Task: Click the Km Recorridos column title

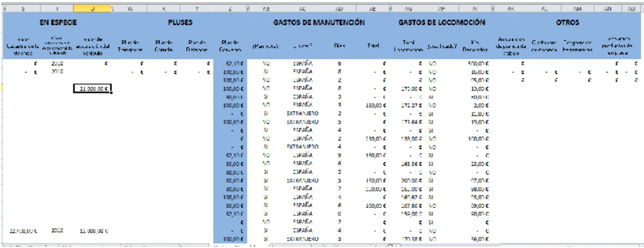Action: click(x=475, y=46)
